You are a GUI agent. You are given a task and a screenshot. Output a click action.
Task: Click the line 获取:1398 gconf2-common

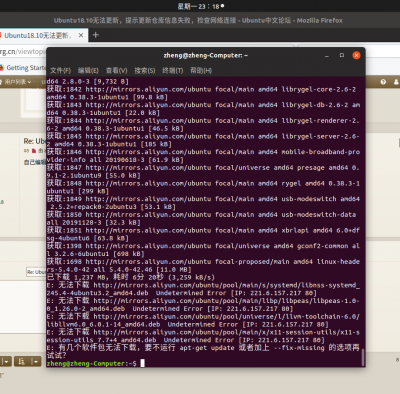(203, 250)
